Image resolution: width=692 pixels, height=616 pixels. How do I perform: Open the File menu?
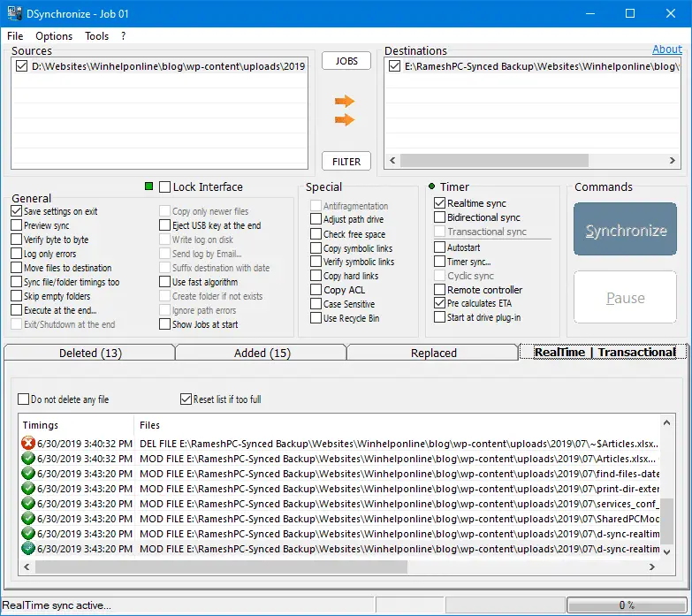point(15,35)
